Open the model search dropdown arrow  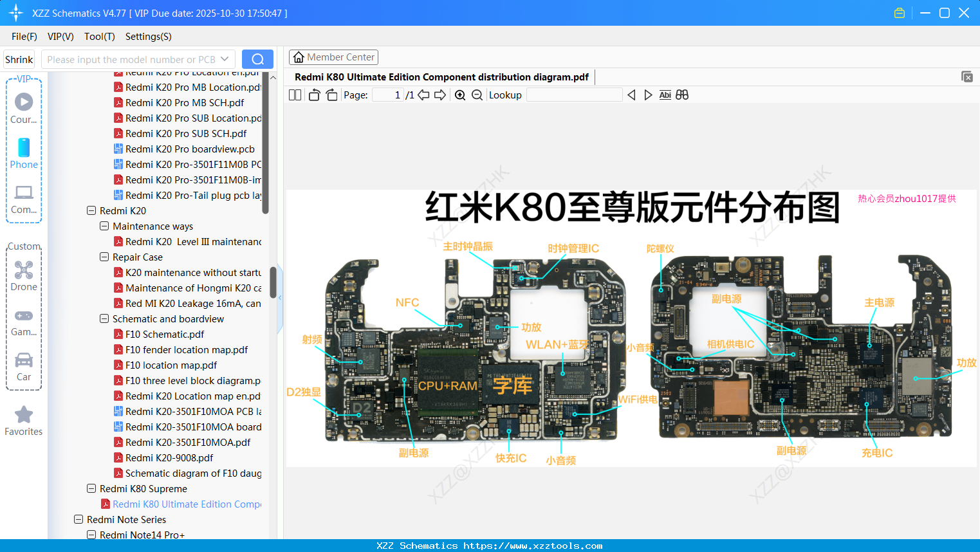pos(225,59)
